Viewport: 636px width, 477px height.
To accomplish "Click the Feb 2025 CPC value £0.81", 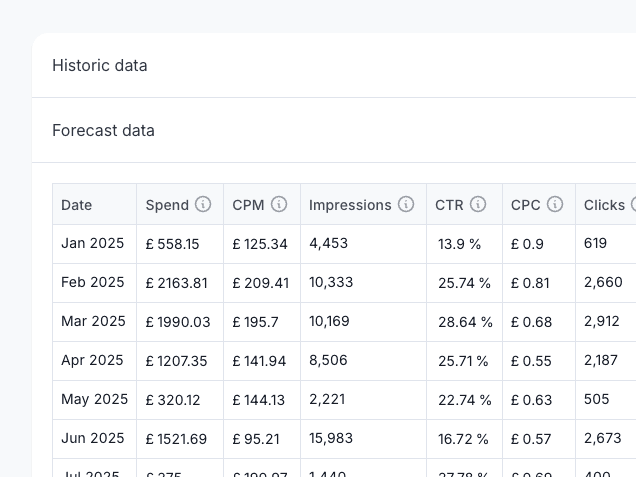I will [x=530, y=283].
